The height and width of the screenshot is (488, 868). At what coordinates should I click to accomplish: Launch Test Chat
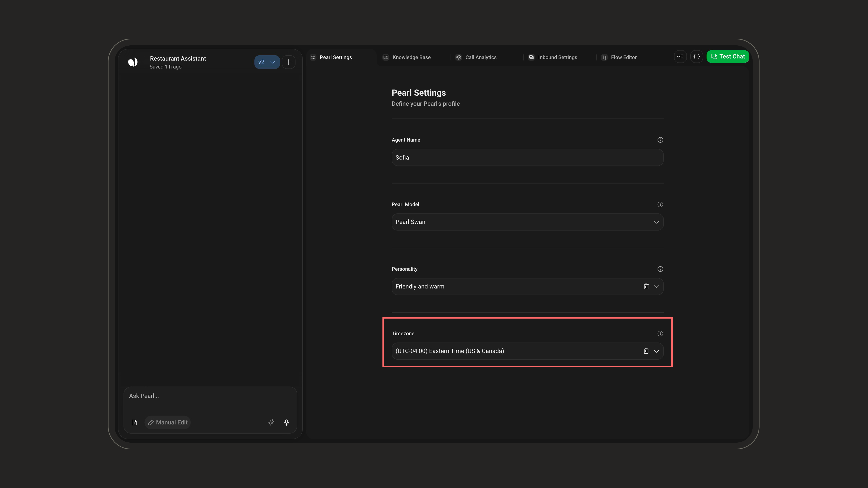click(728, 57)
